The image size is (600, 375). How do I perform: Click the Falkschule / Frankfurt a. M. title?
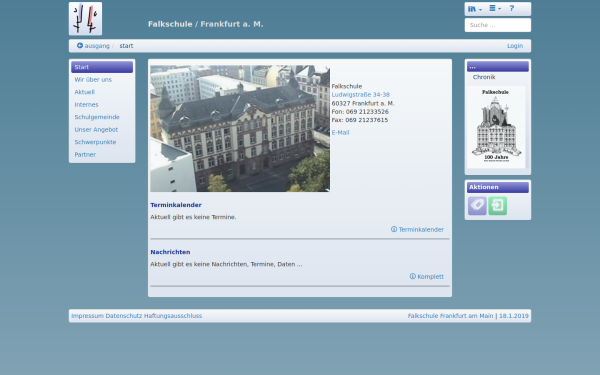pyautogui.click(x=205, y=24)
